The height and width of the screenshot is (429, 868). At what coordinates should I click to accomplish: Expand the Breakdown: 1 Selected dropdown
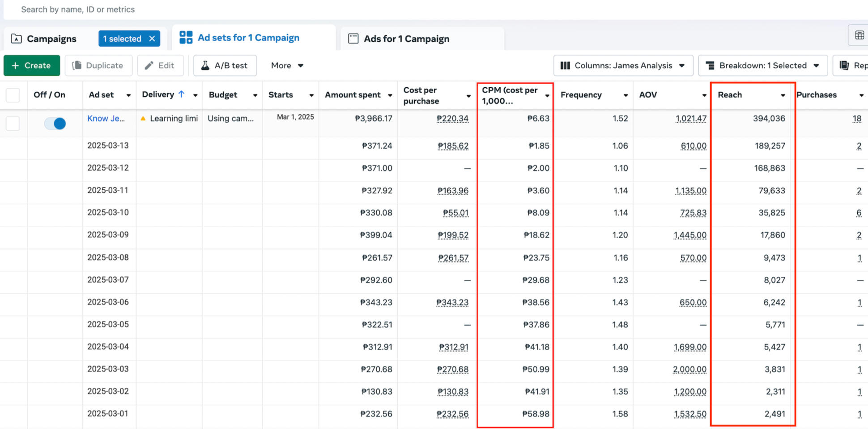(763, 65)
